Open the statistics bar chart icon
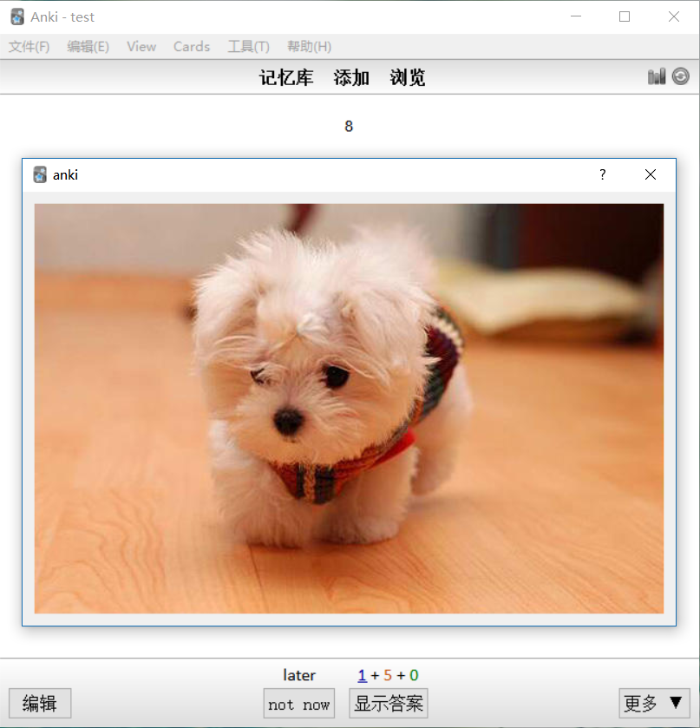 [x=656, y=76]
